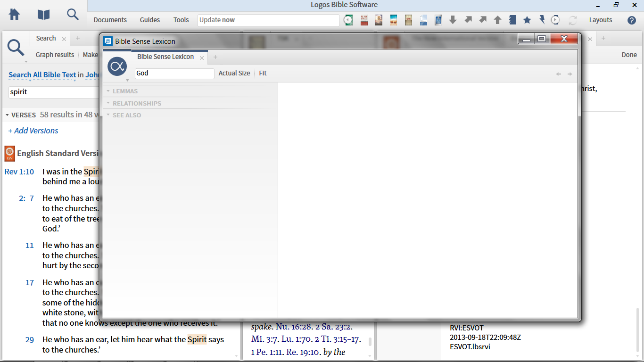Click the '+ Add Versions' link
Image resolution: width=644 pixels, height=362 pixels.
click(x=33, y=131)
